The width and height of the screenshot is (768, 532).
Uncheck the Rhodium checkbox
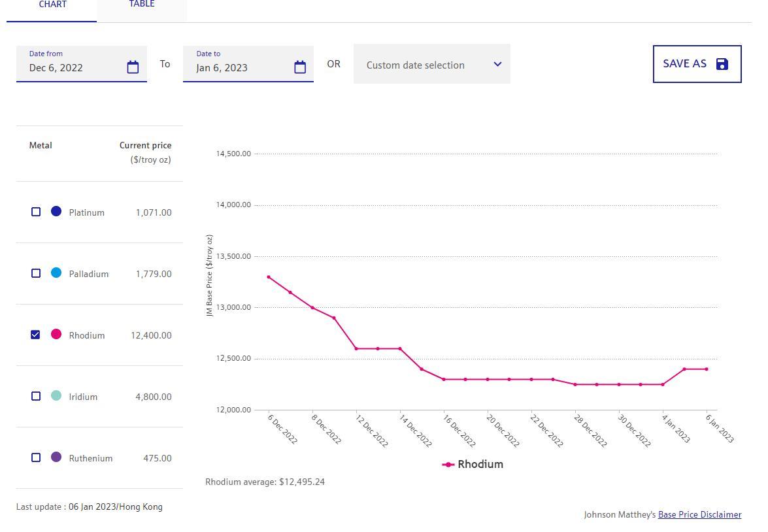36,335
